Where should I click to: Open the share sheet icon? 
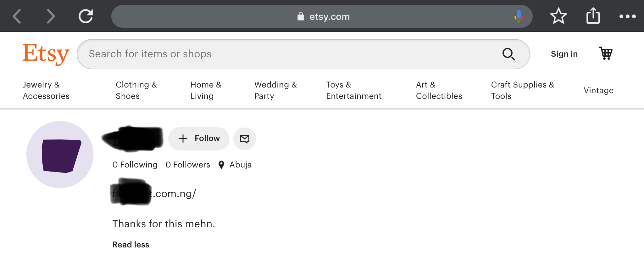pyautogui.click(x=593, y=16)
